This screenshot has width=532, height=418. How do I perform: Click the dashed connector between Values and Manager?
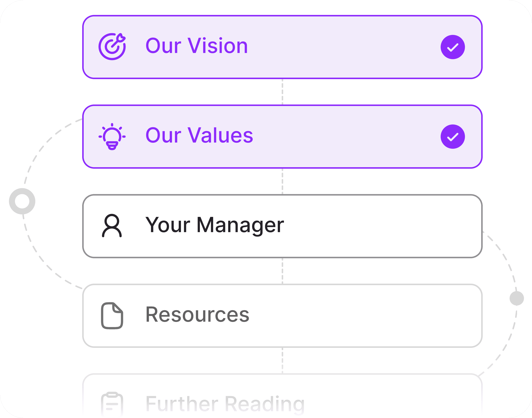click(x=282, y=181)
